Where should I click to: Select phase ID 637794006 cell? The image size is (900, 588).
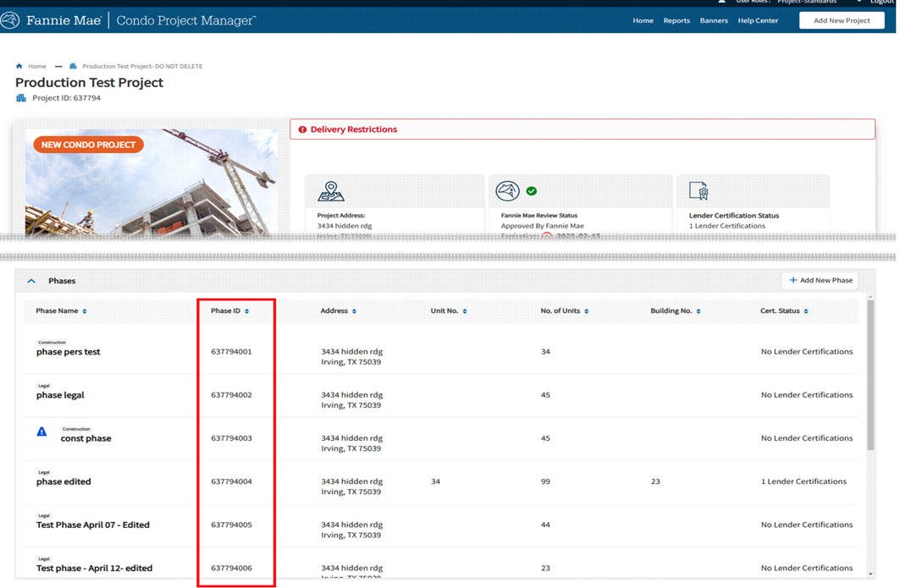[x=231, y=569]
